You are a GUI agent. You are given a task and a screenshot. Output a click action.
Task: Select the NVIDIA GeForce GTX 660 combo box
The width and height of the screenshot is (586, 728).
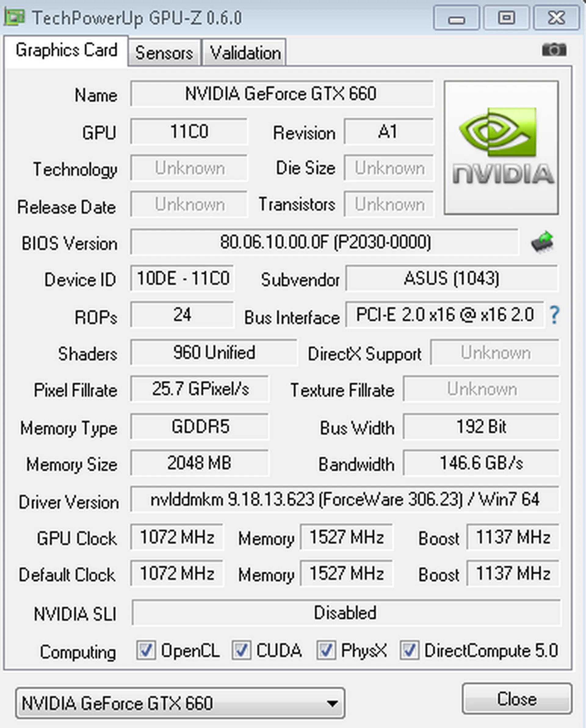(x=180, y=703)
